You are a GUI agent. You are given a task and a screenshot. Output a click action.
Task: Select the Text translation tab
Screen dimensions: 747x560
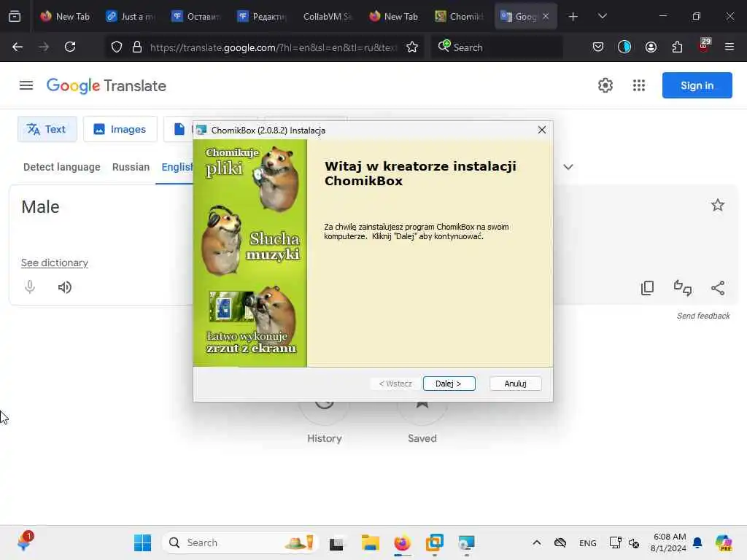pos(47,129)
